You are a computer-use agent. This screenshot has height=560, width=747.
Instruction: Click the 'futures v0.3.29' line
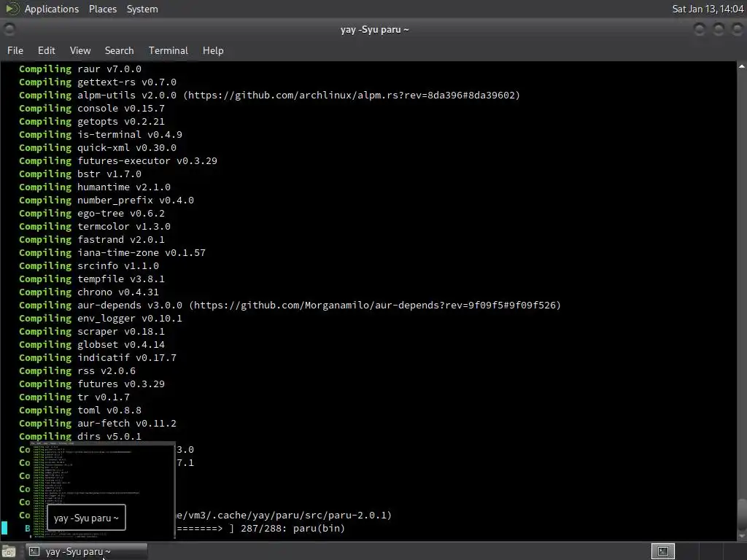92,384
